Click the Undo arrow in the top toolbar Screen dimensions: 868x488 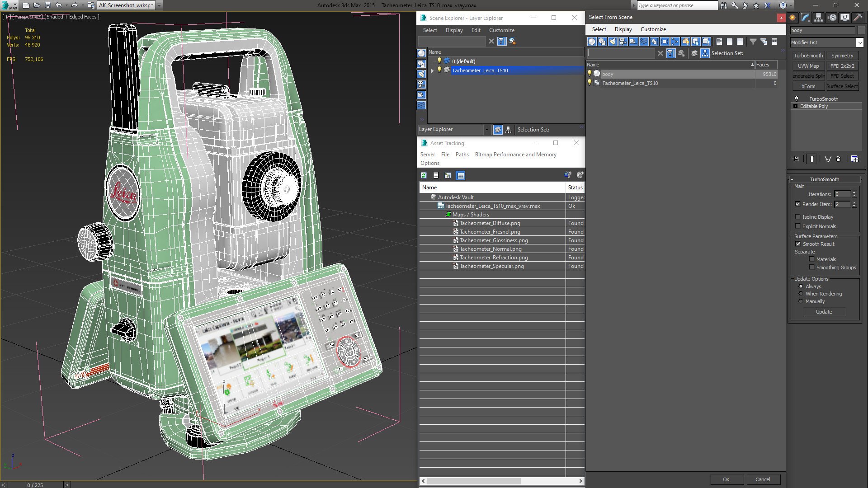click(x=58, y=5)
